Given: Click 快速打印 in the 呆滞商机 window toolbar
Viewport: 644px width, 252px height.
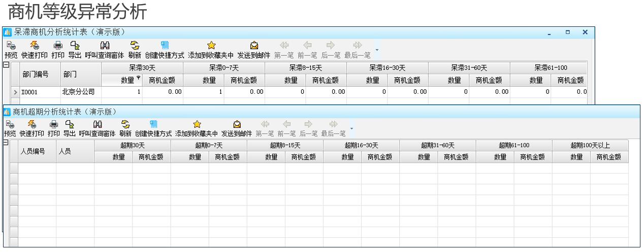Looking at the screenshot, I should click(35, 50).
